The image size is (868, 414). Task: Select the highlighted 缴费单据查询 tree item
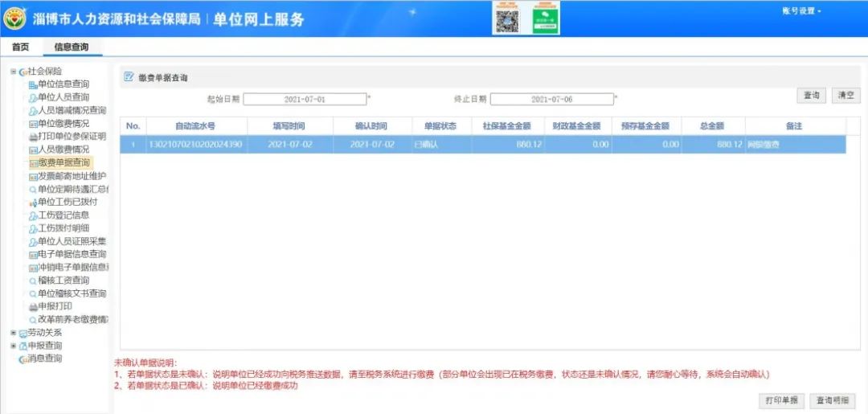[61, 162]
